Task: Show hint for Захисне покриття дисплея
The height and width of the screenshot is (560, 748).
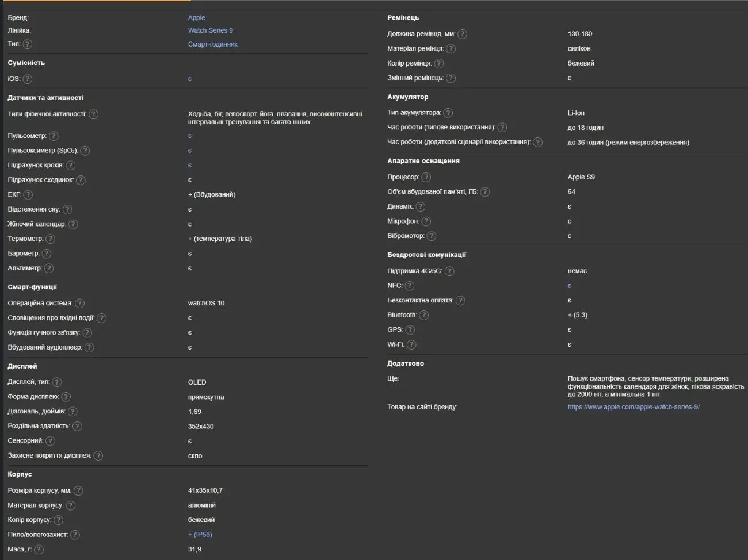Action: pos(98,455)
